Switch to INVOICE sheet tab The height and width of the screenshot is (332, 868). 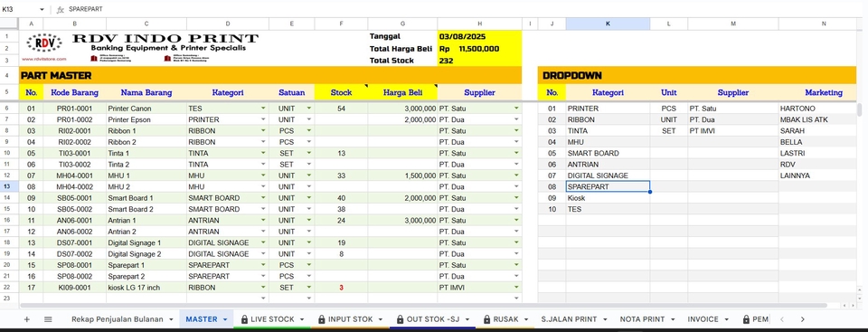[x=703, y=319]
